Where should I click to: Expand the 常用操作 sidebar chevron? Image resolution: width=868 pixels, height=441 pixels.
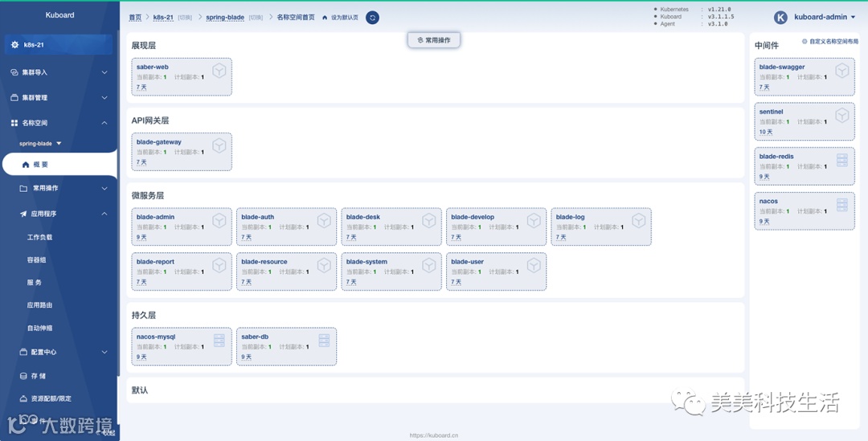click(104, 189)
